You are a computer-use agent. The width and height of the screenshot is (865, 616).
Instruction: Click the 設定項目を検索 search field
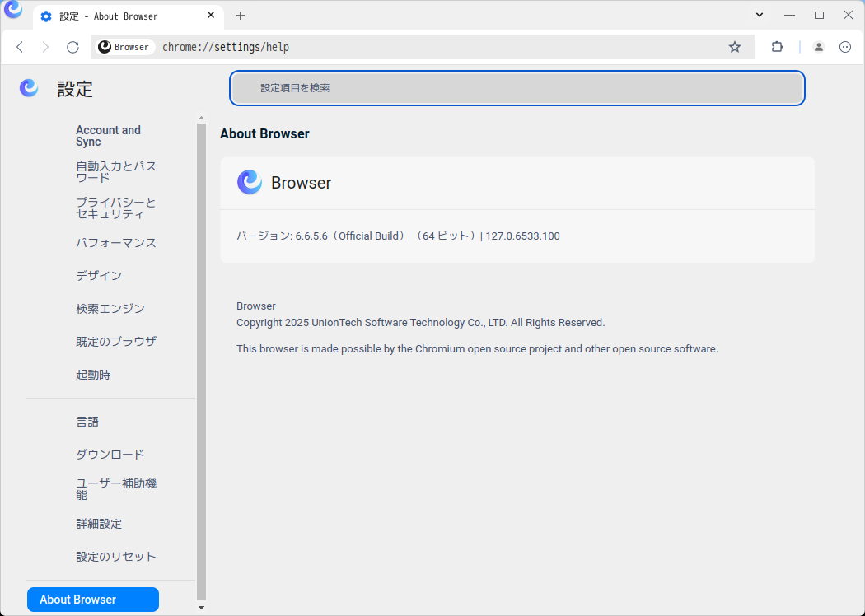(x=517, y=88)
